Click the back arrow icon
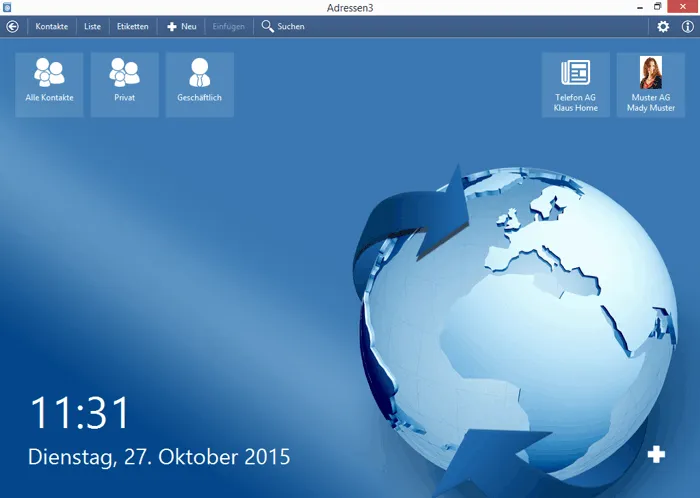 point(12,27)
